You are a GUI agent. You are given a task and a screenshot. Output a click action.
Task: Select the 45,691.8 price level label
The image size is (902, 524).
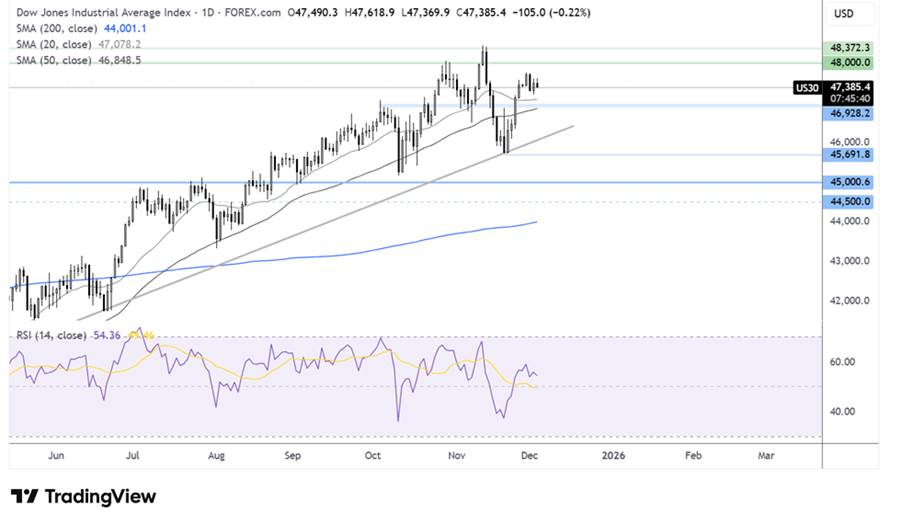click(x=848, y=155)
